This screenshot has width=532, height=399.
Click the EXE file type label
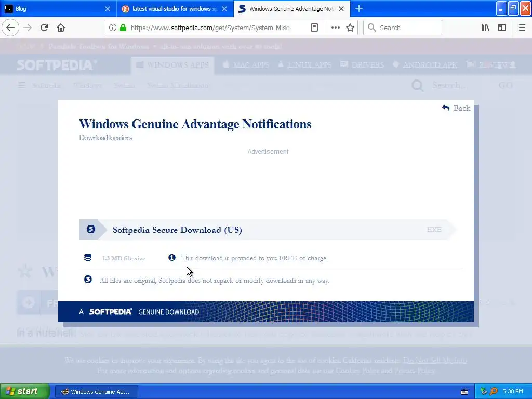click(x=434, y=229)
